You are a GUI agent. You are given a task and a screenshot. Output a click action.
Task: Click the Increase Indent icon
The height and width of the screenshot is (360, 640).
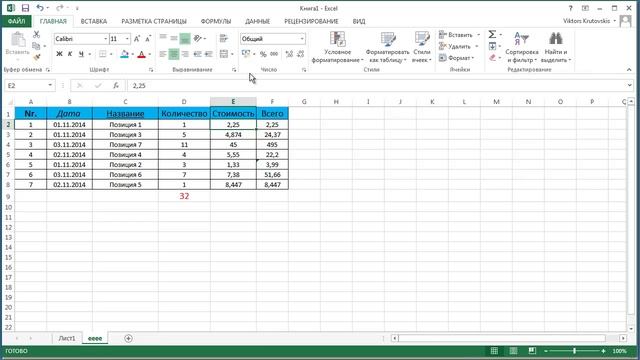[x=209, y=54]
